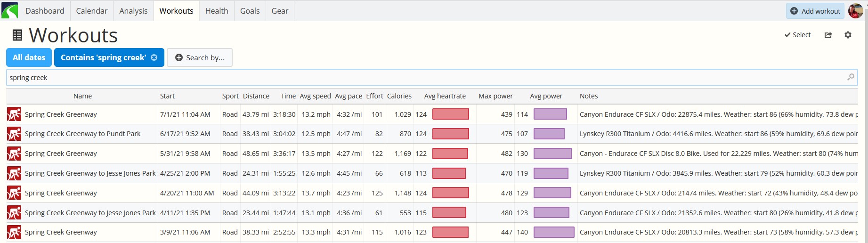This screenshot has width=868, height=243.
Task: Open the user profile avatar
Action: 855,10
